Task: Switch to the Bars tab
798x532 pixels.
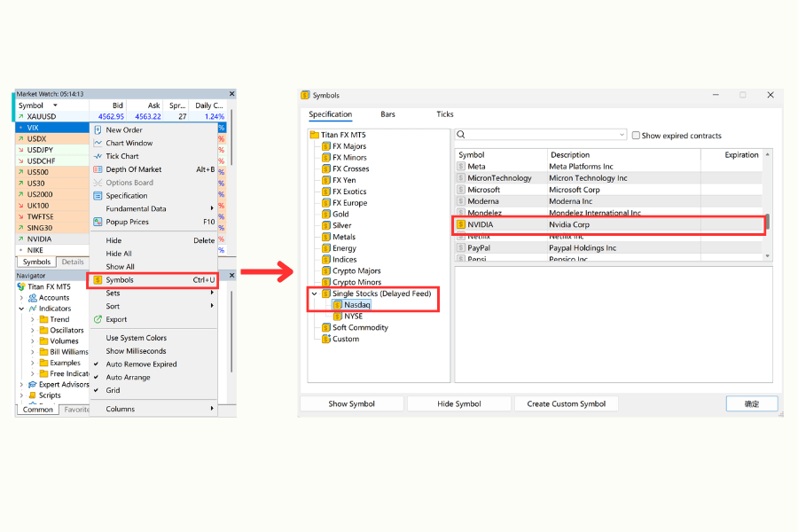Action: tap(387, 114)
